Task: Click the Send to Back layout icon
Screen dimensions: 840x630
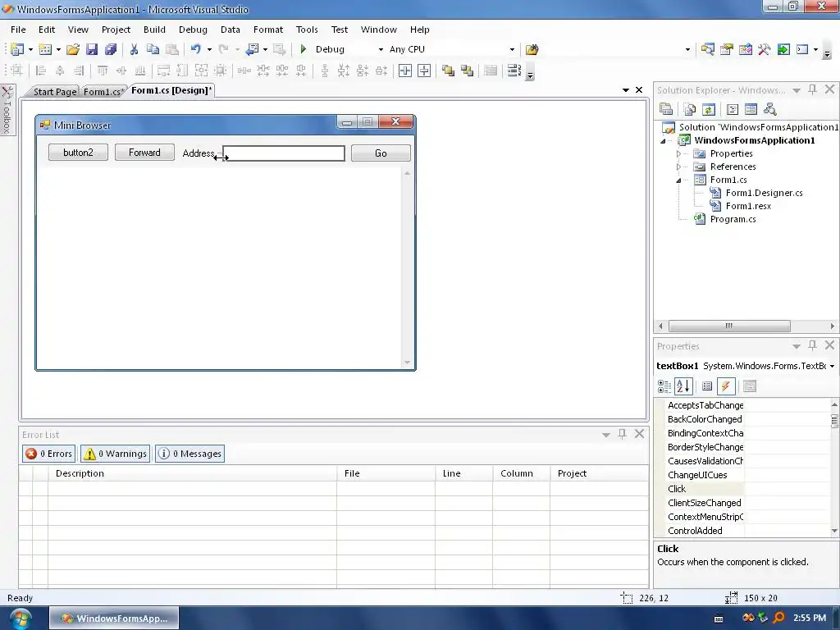Action: (x=467, y=71)
